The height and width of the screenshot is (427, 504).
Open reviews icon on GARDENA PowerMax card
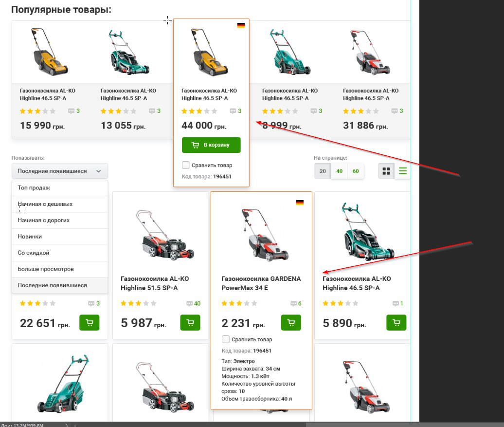[293, 303]
